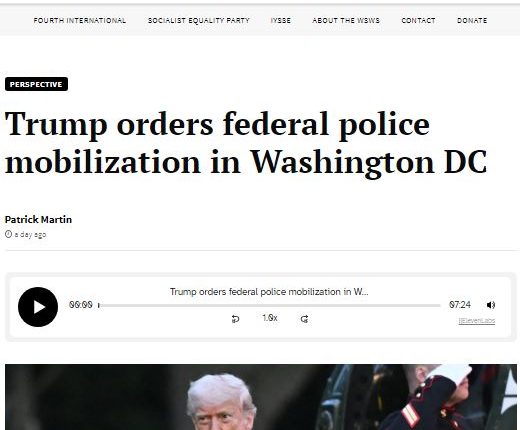
Task: Click the audio track title text
Action: 269,292
